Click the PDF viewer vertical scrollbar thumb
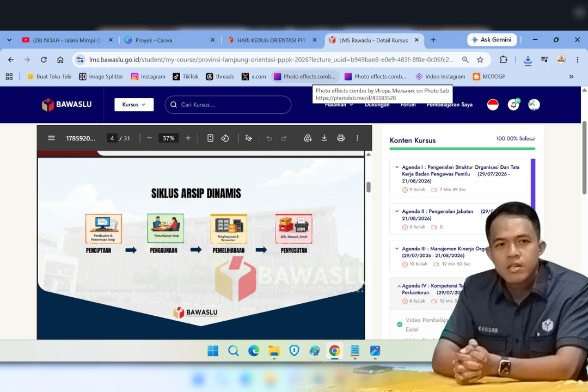The width and height of the screenshot is (588, 392). [369, 187]
